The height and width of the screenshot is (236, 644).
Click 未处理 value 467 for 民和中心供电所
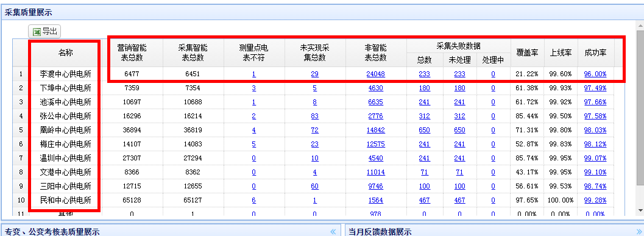point(459,200)
